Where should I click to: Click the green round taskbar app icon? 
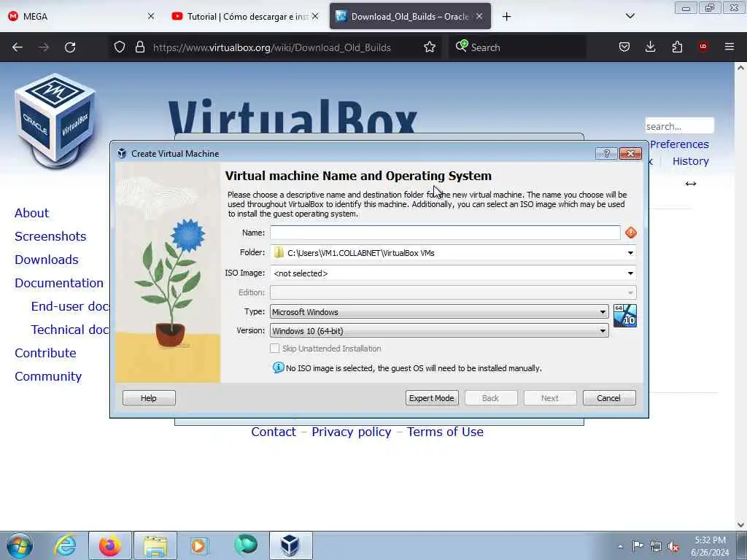pos(245,545)
